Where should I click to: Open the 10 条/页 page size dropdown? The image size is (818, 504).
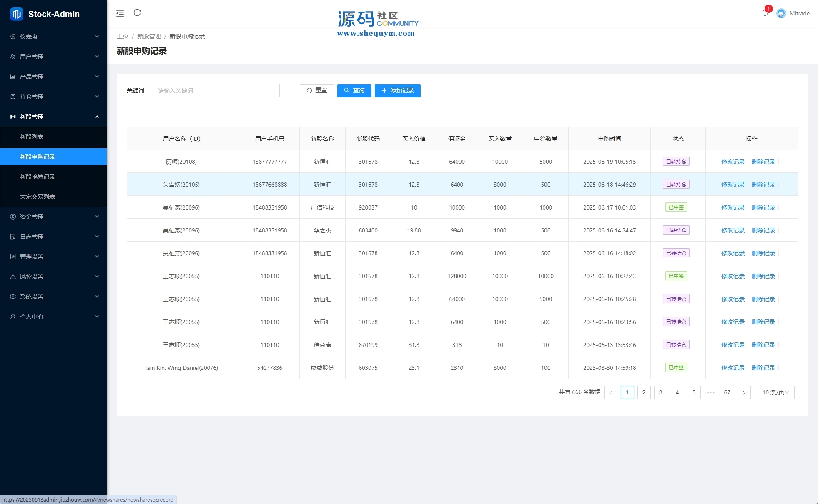pyautogui.click(x=775, y=392)
